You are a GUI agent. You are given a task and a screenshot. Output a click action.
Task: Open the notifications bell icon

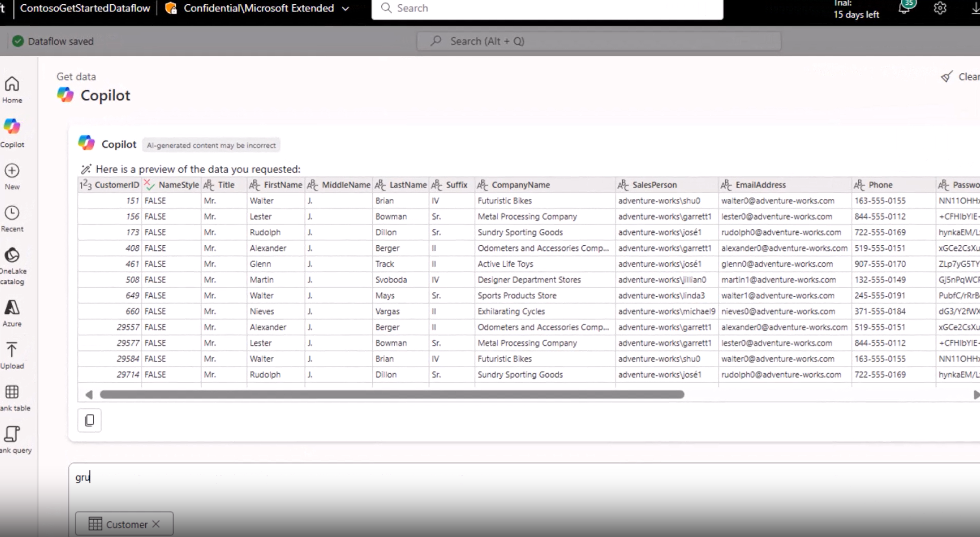tap(904, 8)
